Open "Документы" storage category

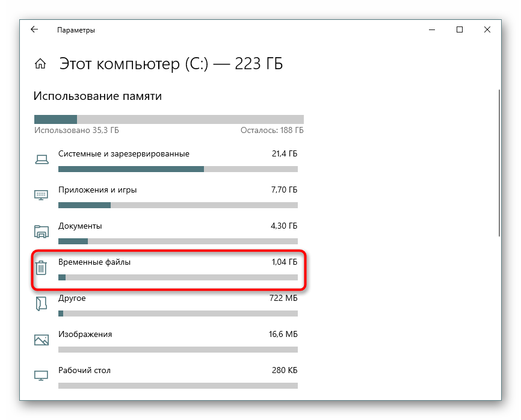point(80,226)
